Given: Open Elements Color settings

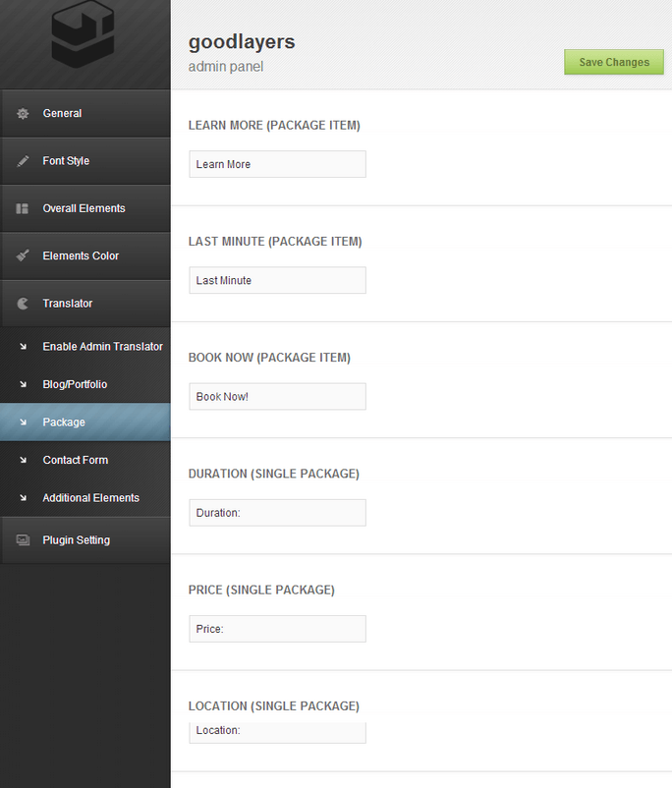Looking at the screenshot, I should pyautogui.click(x=85, y=255).
